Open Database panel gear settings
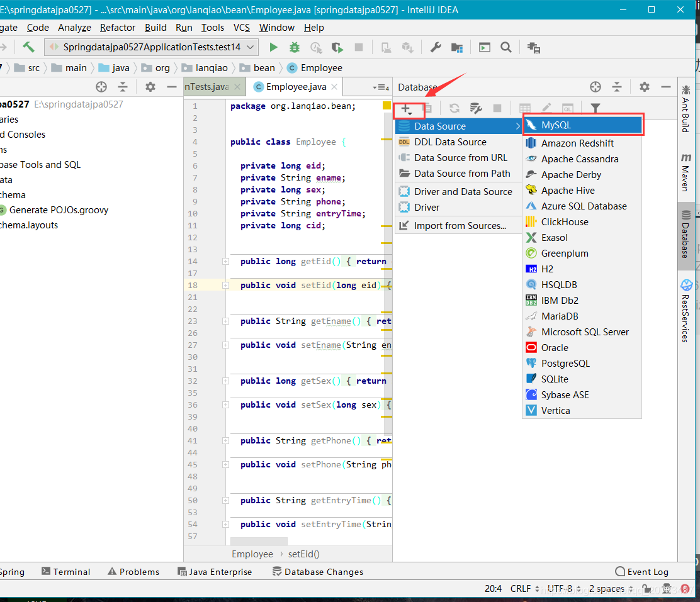This screenshot has width=700, height=602. tap(644, 87)
